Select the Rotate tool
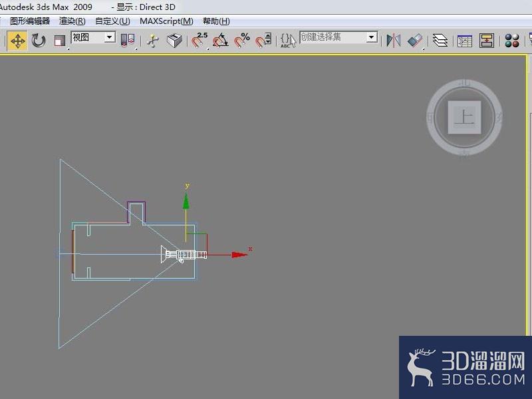Screen dimensions: 532x399 [x=39, y=41]
